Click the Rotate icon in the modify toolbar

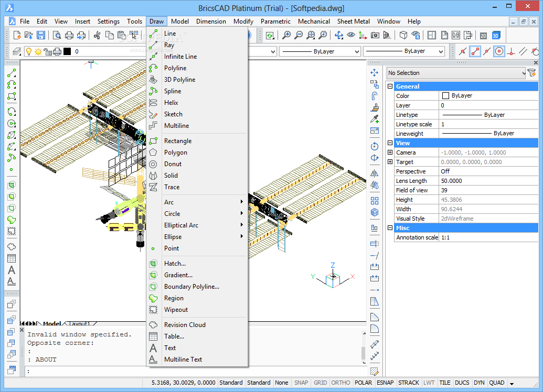click(x=375, y=146)
